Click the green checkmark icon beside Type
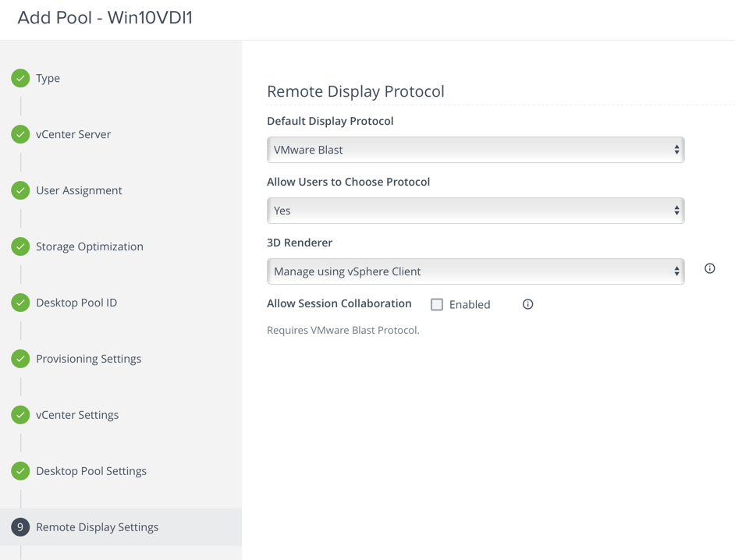 (x=20, y=78)
